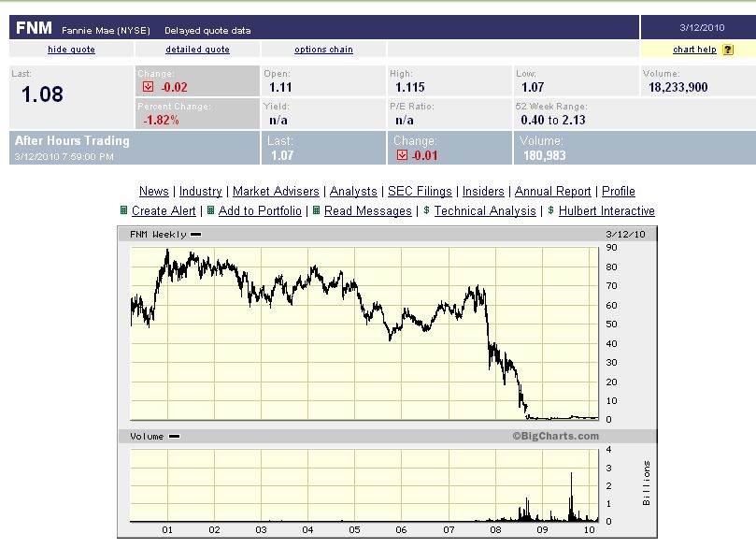Click the green icon before Add to Portfolio
The image size is (756, 548).
(210, 210)
